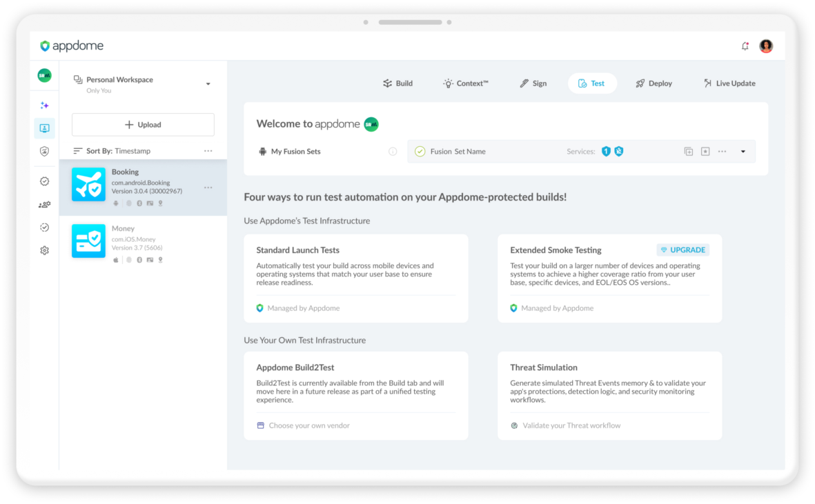Click the text com.android.Booking
The height and width of the screenshot is (504, 815).
click(x=141, y=183)
